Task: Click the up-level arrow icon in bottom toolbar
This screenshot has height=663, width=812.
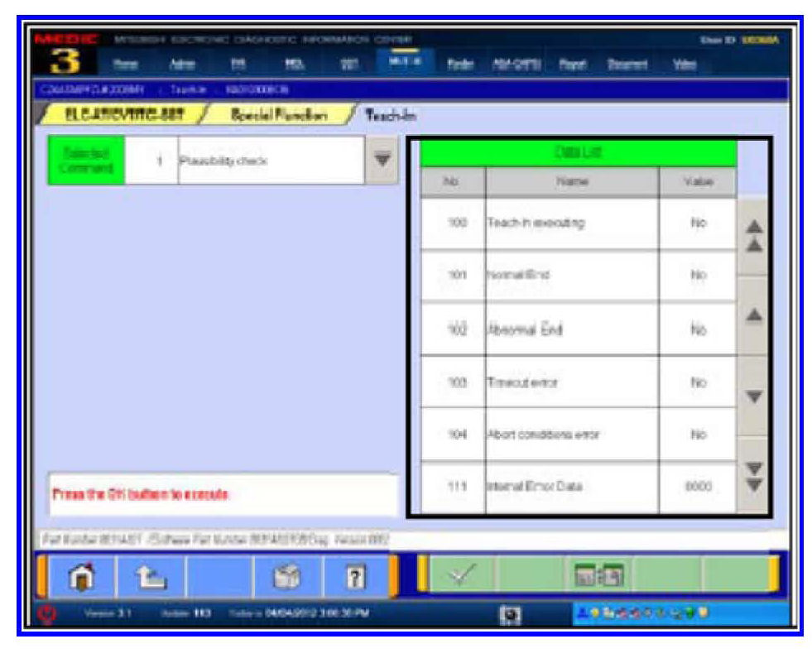Action: tap(151, 577)
